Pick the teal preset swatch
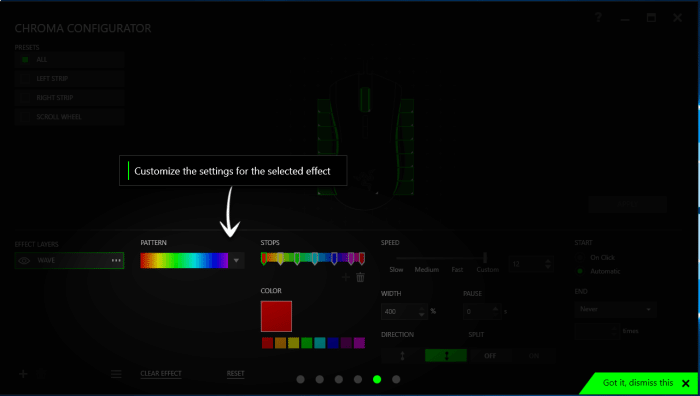Screen dimensions: 700x396 tap(320, 343)
